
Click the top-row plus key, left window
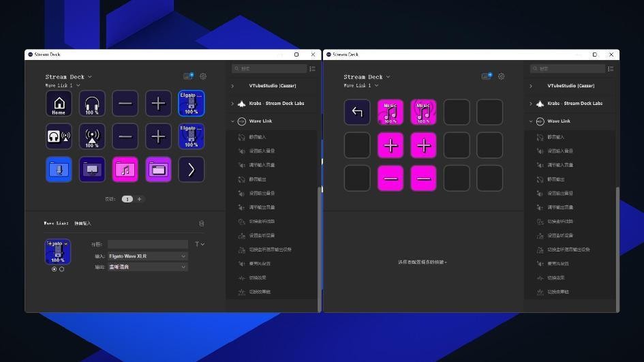tap(158, 104)
